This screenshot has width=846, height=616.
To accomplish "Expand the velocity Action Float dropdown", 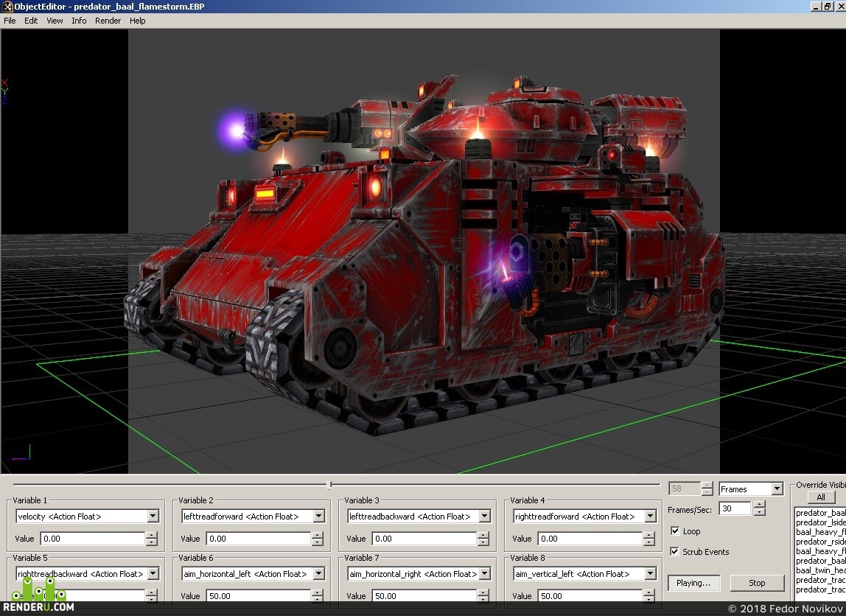I will [153, 517].
